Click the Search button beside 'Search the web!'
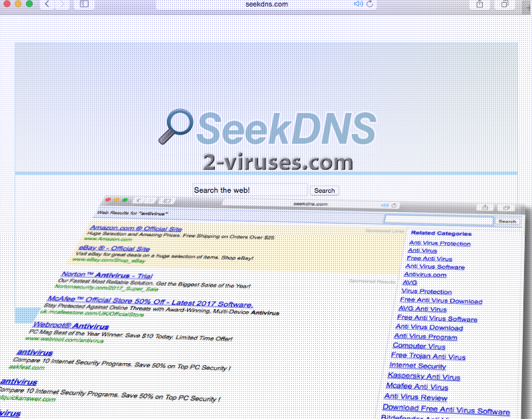 324,191
